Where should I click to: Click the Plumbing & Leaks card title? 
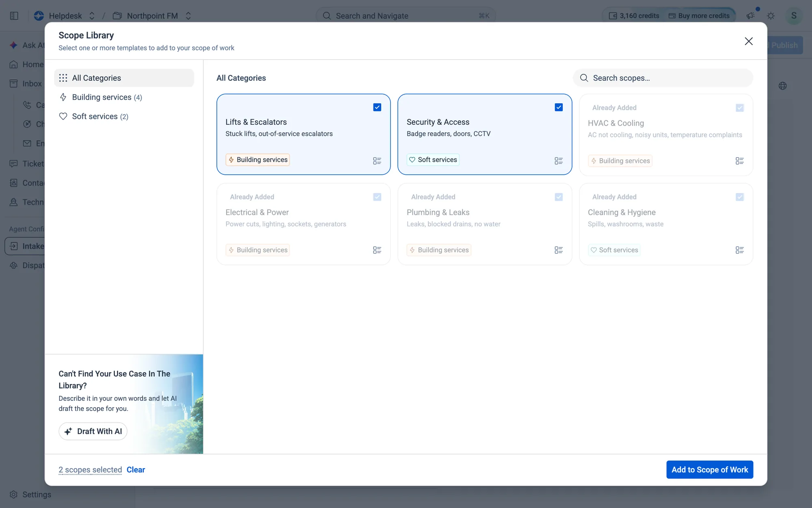click(438, 212)
